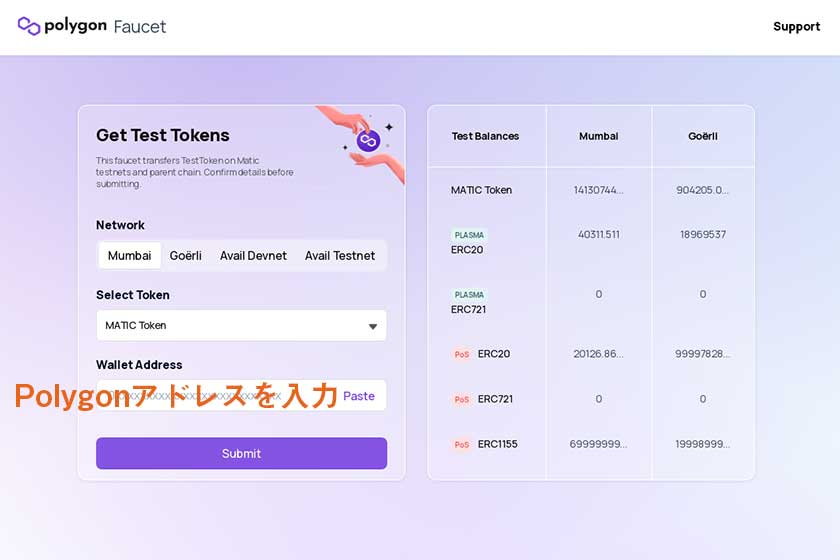Screen dimensions: 840x560
Task: Switch to Avail Testnet network
Action: [x=340, y=256]
